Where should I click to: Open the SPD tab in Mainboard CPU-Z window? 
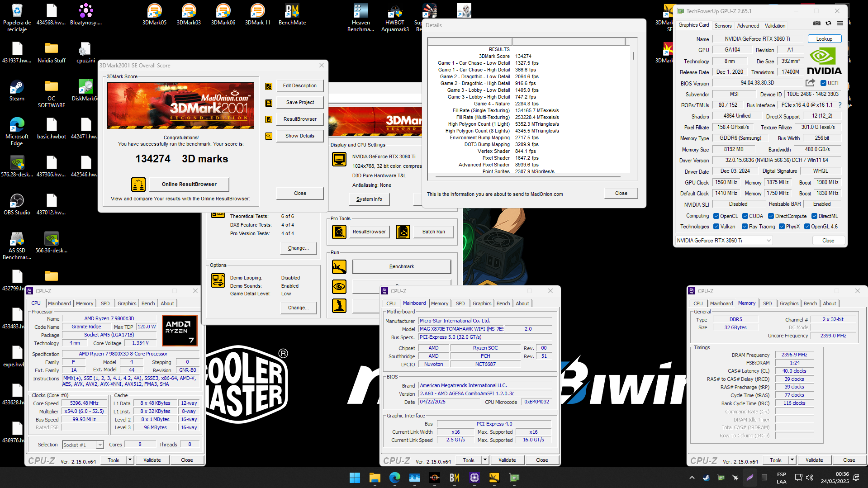pos(460,303)
